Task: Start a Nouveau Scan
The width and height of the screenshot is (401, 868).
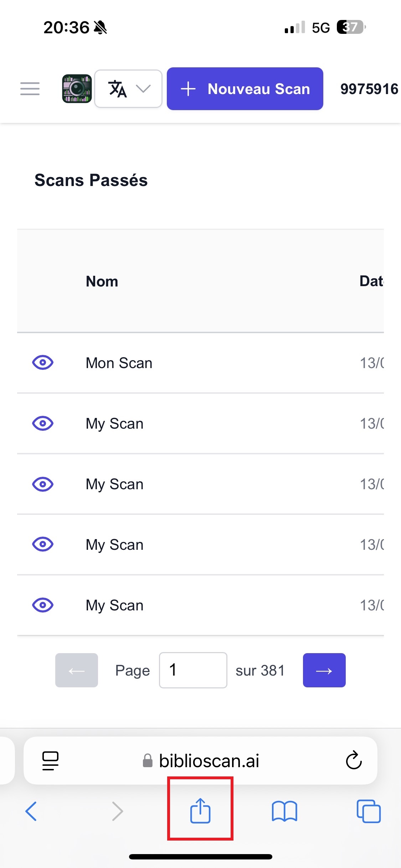Action: [x=245, y=89]
